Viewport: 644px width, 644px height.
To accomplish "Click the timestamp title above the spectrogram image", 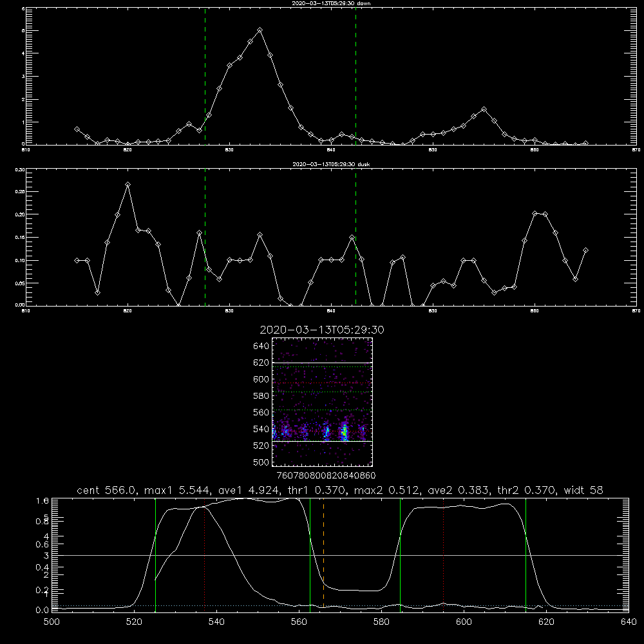I will tap(322, 330).
